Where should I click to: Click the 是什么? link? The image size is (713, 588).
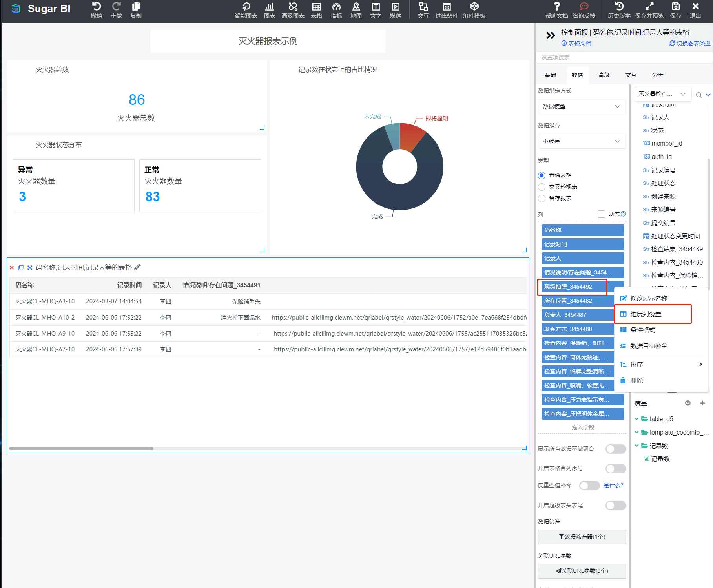point(613,485)
